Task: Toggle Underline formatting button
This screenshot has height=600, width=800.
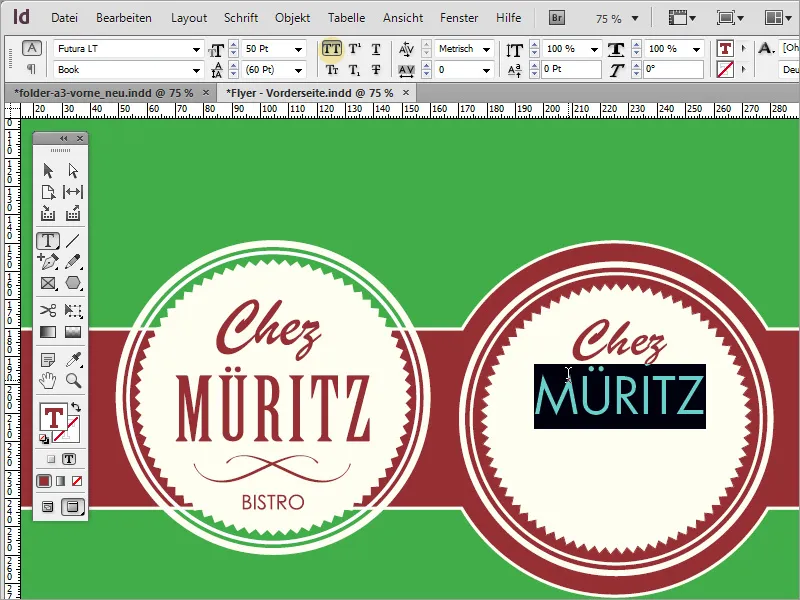Action: 376,49
